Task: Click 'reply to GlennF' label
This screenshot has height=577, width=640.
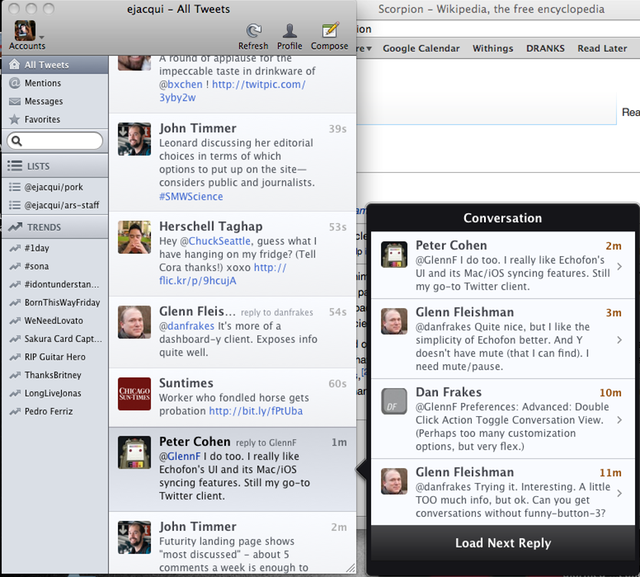Action: (x=266, y=443)
